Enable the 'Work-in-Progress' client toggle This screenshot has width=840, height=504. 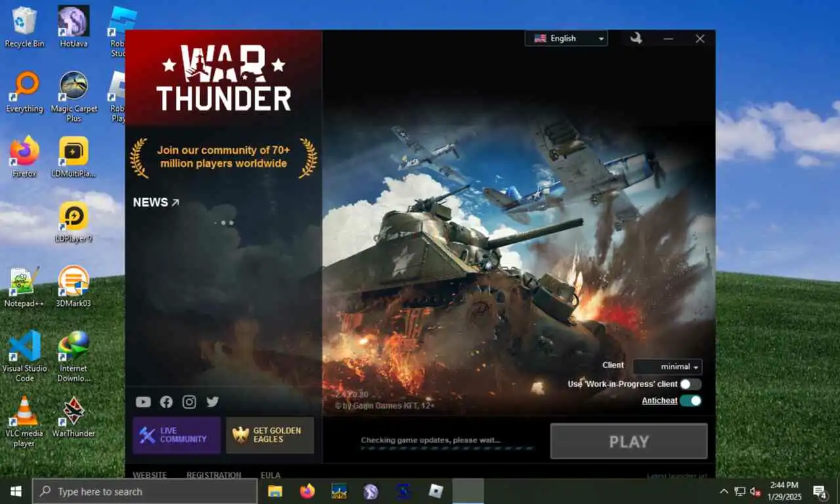690,384
